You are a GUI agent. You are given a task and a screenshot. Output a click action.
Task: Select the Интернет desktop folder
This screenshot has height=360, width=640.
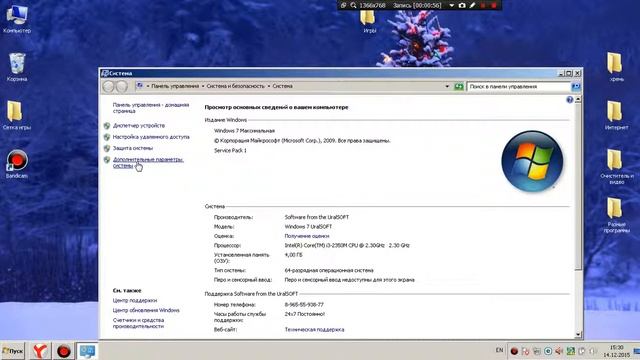[616, 116]
